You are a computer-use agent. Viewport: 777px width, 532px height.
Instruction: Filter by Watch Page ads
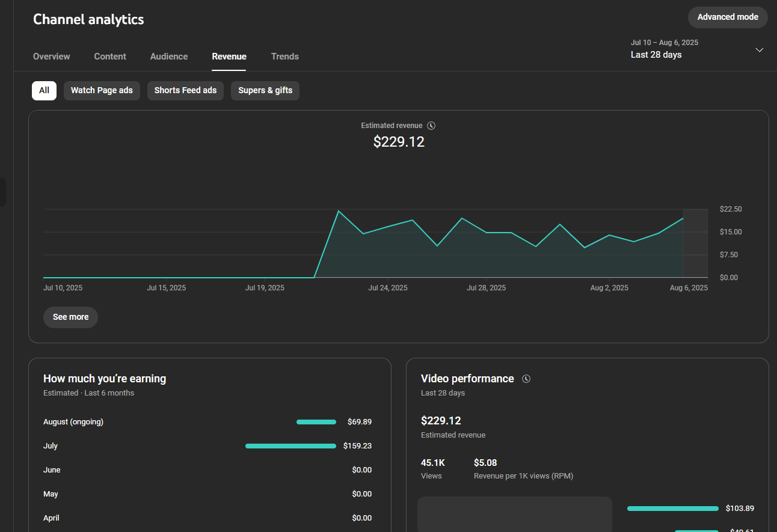coord(102,91)
